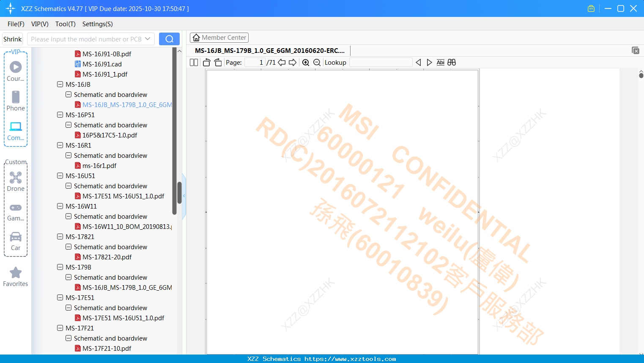The image size is (644, 363).
Task: Select the Computer category icon
Action: (16, 131)
